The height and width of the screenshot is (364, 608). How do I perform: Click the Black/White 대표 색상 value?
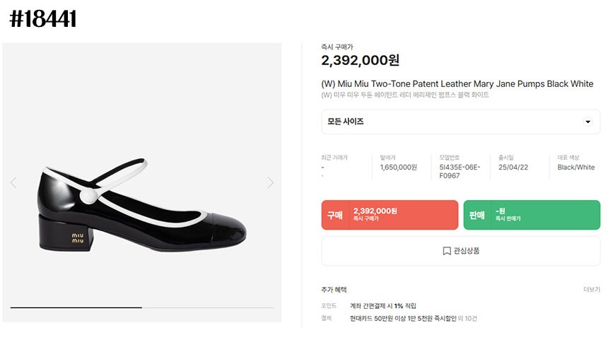click(575, 168)
